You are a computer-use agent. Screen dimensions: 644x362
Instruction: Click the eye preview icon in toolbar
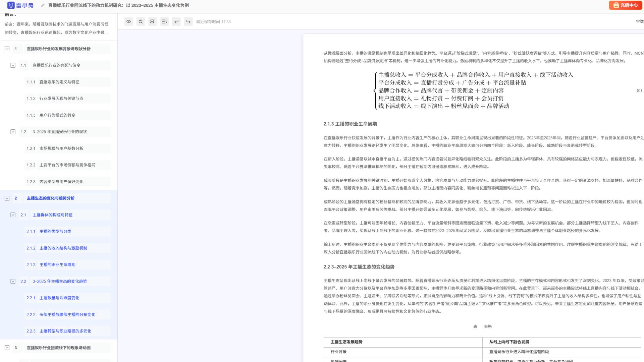pos(128,21)
